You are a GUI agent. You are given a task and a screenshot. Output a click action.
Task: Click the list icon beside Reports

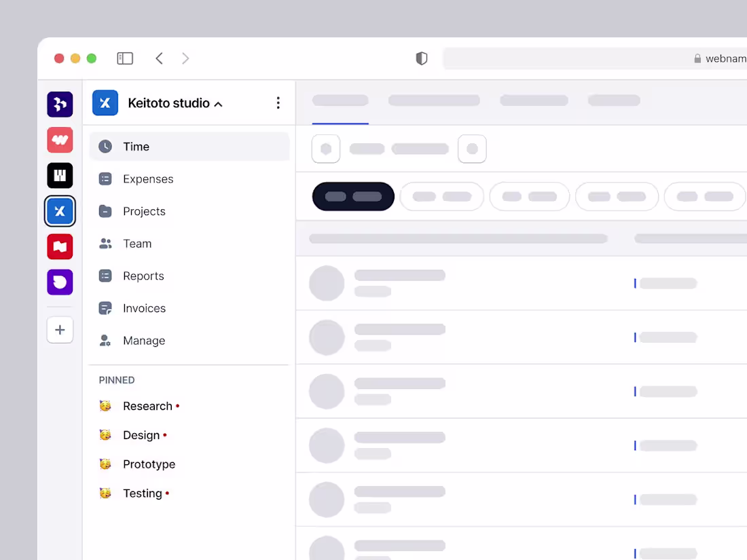click(105, 276)
